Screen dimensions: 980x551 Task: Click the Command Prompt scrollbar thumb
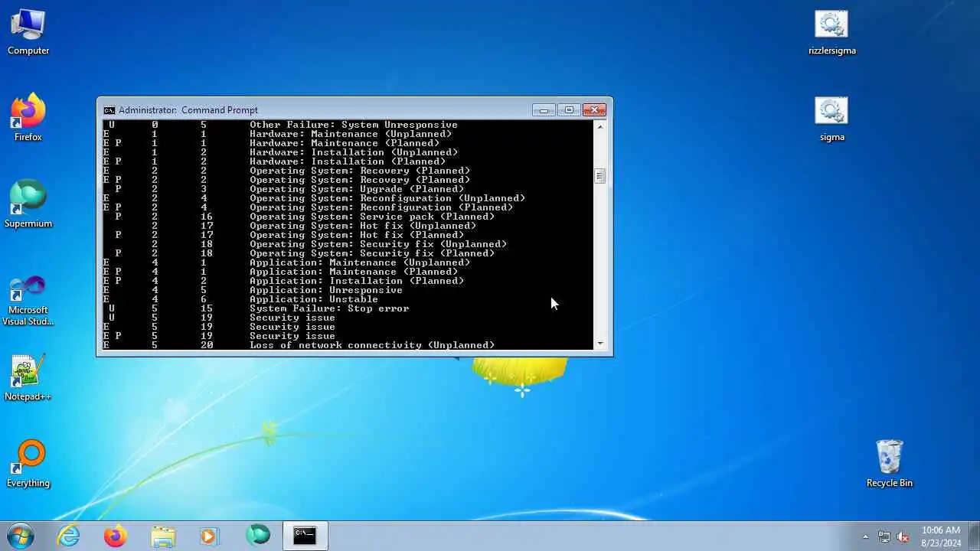(x=600, y=176)
